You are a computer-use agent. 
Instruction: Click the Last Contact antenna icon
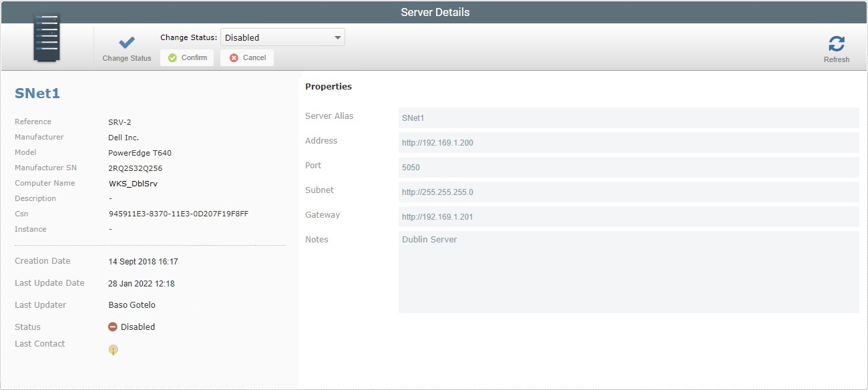(x=113, y=349)
